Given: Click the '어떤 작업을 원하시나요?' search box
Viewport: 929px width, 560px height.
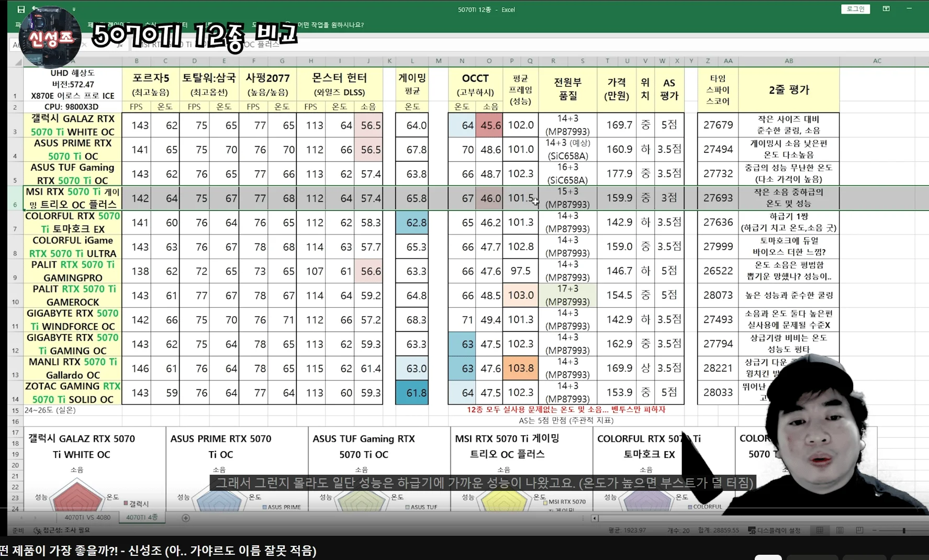Looking at the screenshot, I should 330,25.
